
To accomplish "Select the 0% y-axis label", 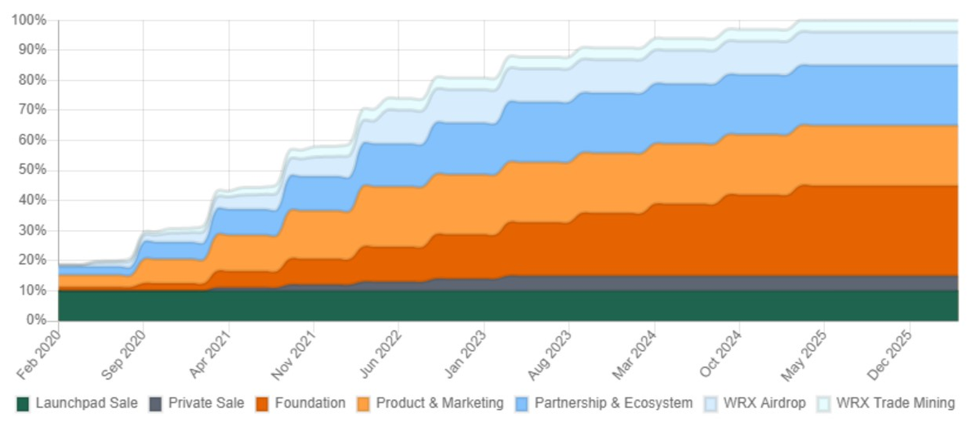I will click(x=36, y=320).
